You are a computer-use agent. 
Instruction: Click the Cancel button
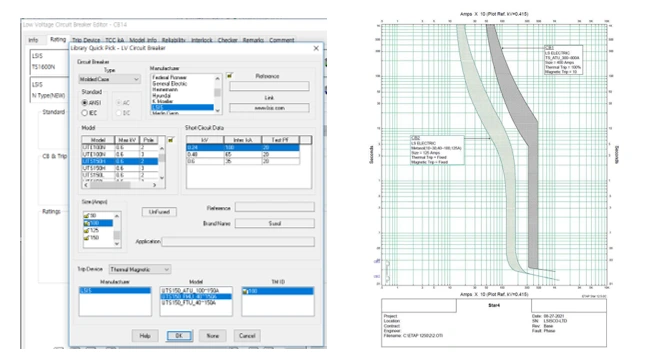pos(247,336)
